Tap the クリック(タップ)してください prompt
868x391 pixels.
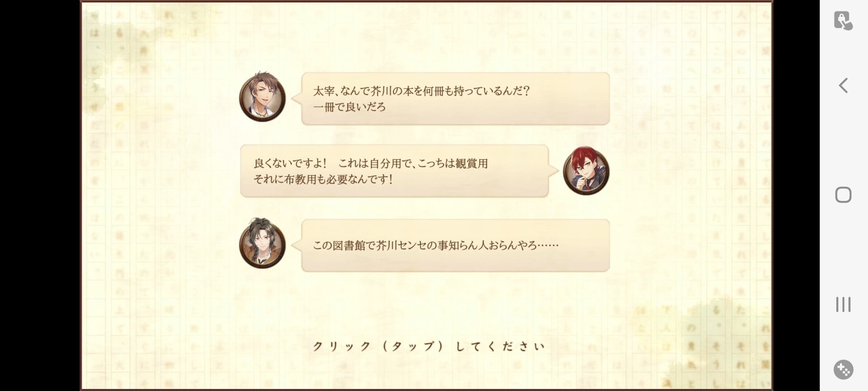pyautogui.click(x=429, y=346)
